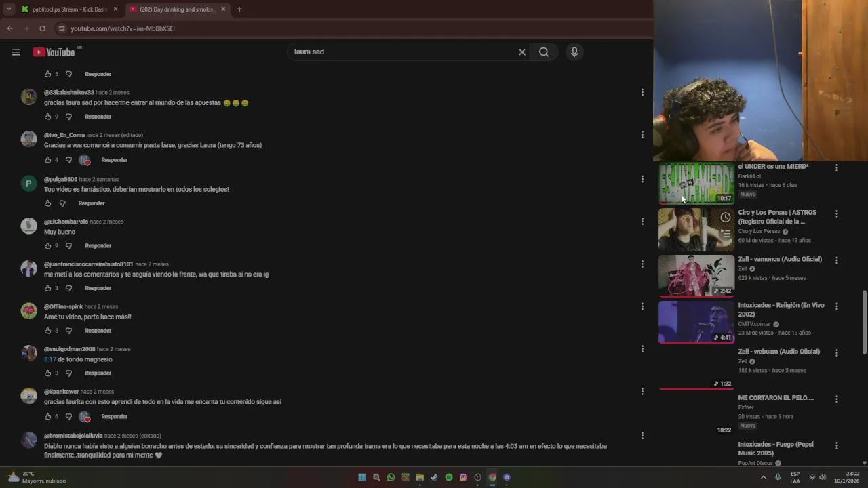This screenshot has height=488, width=868.
Task: Open Spotify from the taskbar
Action: coord(449,477)
